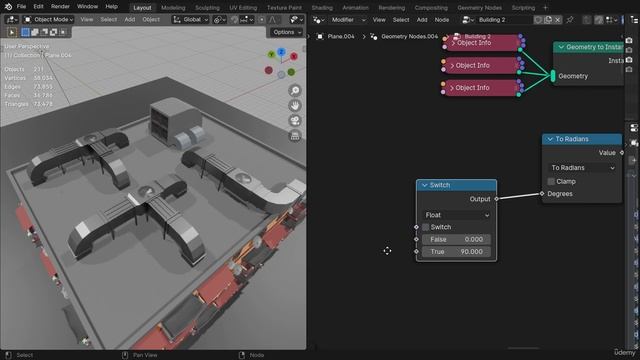Image resolution: width=640 pixels, height=360 pixels.
Task: Open the proportional editing falloff curve icon
Action: (273, 20)
